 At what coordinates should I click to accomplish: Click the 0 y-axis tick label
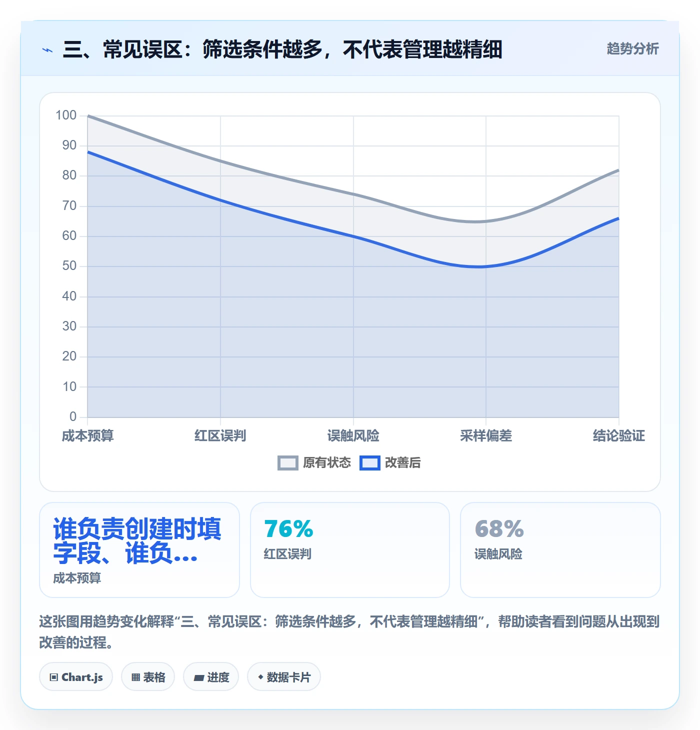73,416
